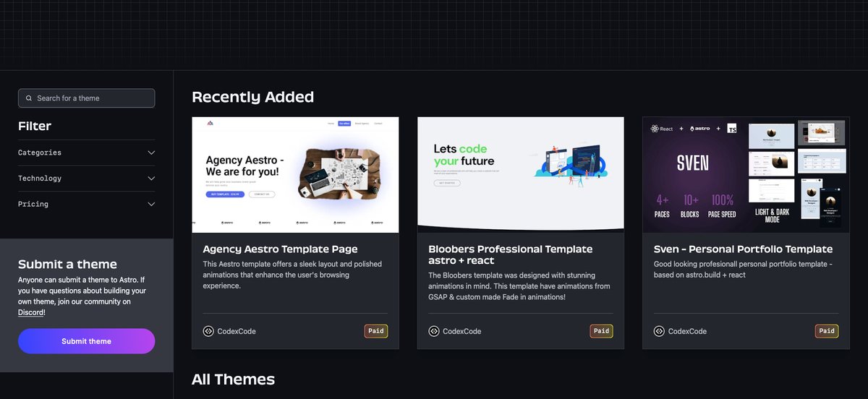Viewport: 868px width, 399px height.
Task: Click the Submit a theme heading
Action: point(67,265)
